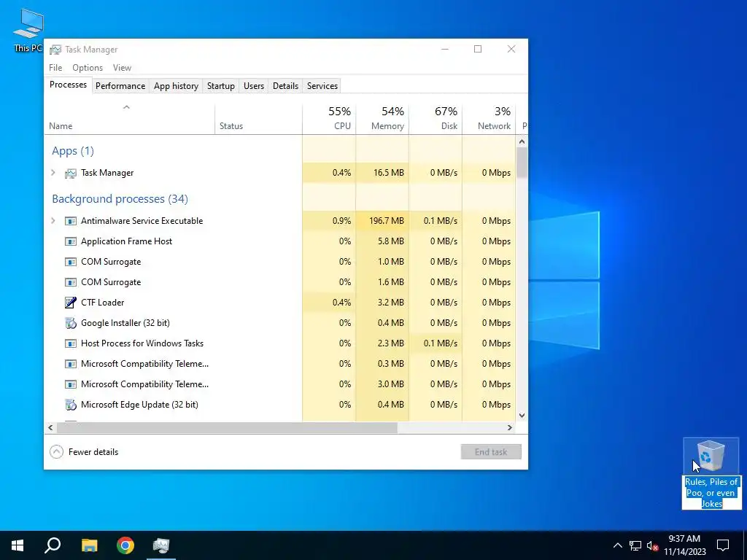Open File Explorer from the taskbar
Screen dimensions: 747x560
tap(89, 545)
